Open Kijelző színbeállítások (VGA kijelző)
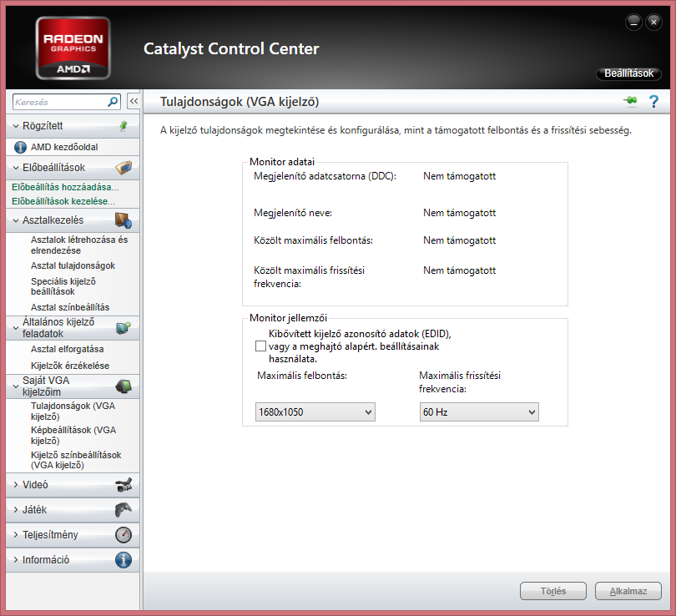Image resolution: width=676 pixels, height=616 pixels. tap(76, 460)
